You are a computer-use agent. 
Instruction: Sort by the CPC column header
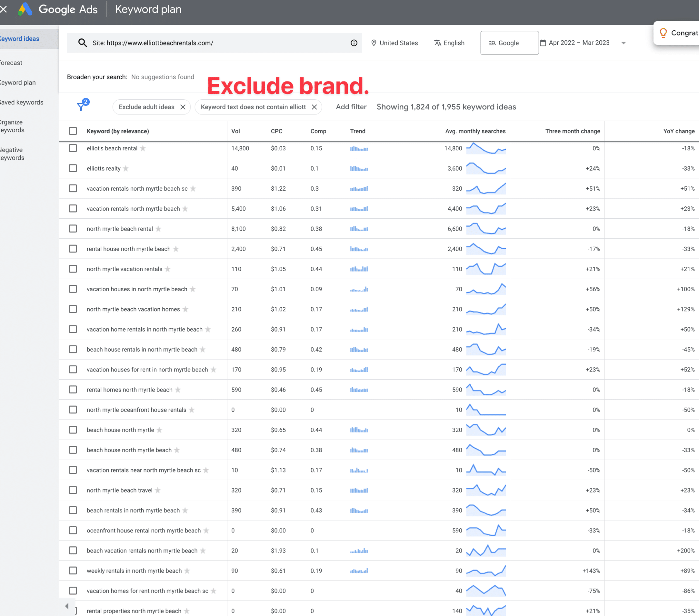coord(276,131)
